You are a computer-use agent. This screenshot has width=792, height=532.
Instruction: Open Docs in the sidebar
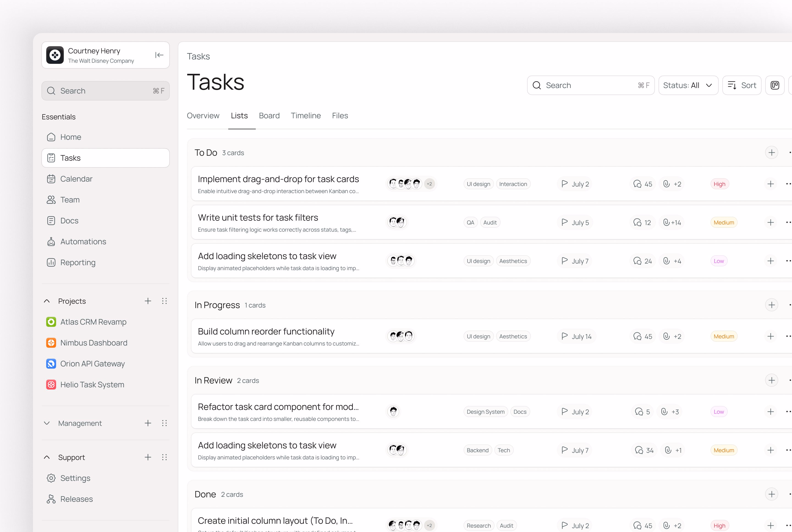(106, 221)
